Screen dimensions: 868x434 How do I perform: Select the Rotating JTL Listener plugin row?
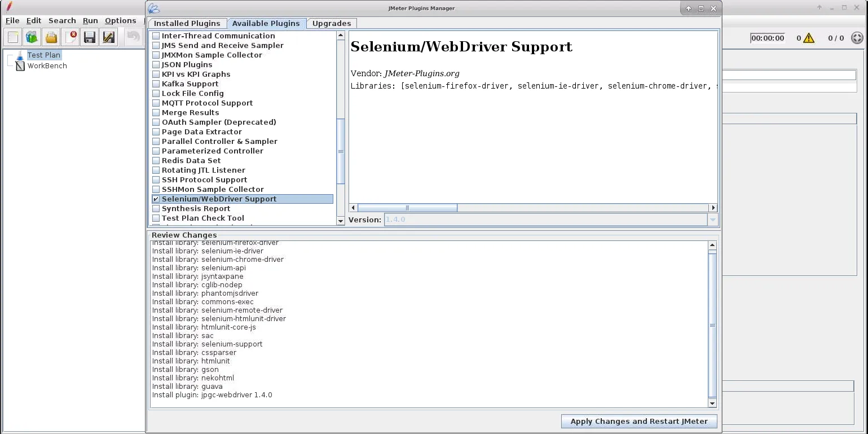point(243,170)
